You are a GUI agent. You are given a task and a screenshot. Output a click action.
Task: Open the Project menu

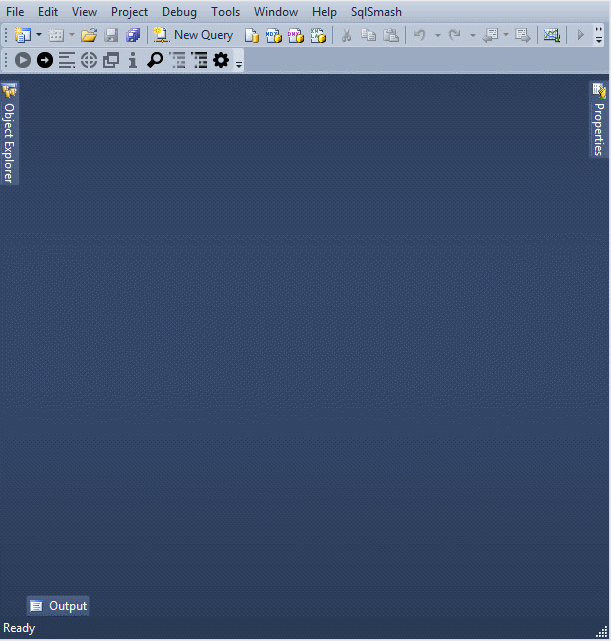point(129,12)
